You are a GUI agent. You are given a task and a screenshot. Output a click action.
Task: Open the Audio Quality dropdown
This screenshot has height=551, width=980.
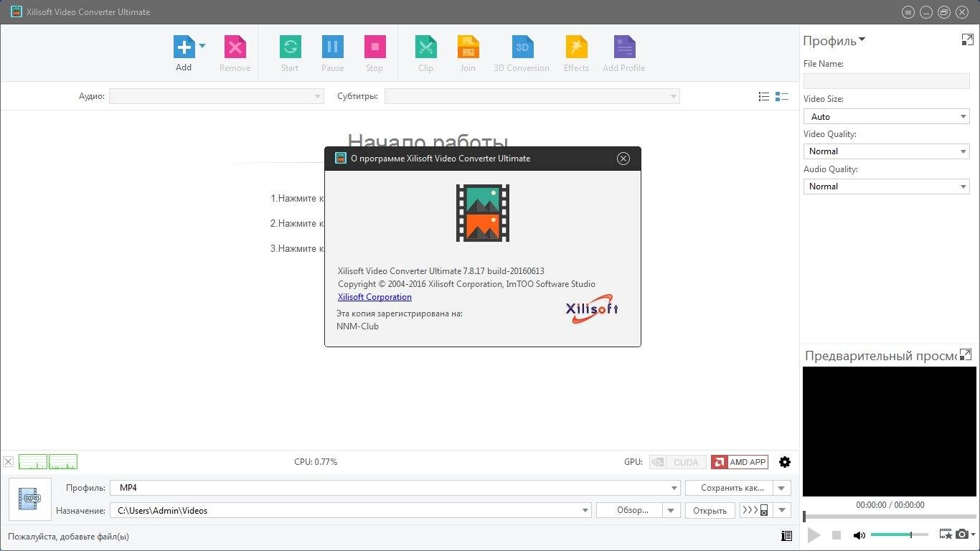coord(887,187)
